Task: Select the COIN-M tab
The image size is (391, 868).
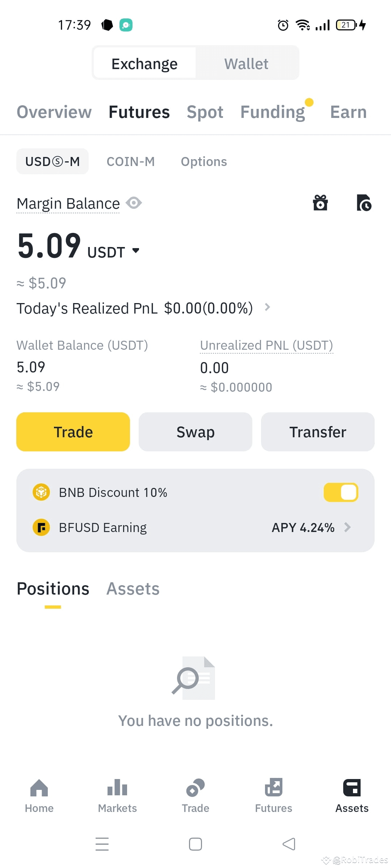Action: coord(131,161)
